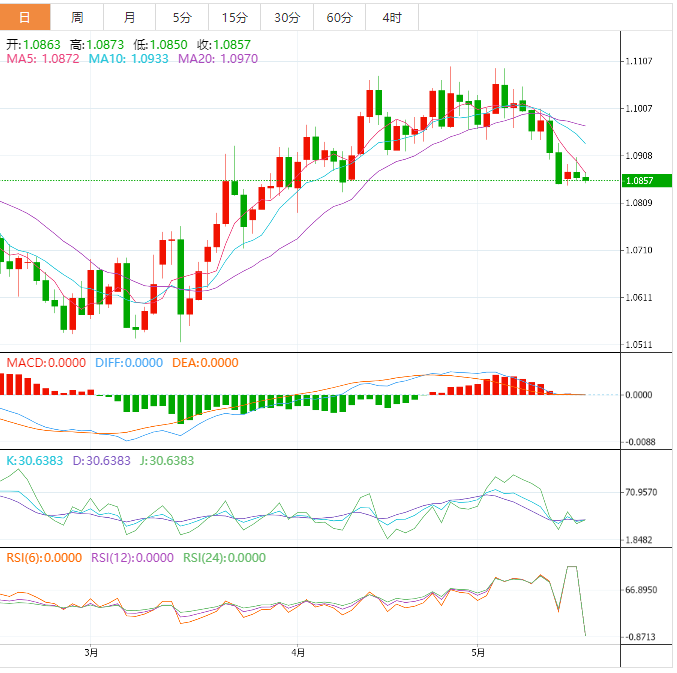Select the 日 (daily) chart tab
677x673 pixels.
pos(25,17)
